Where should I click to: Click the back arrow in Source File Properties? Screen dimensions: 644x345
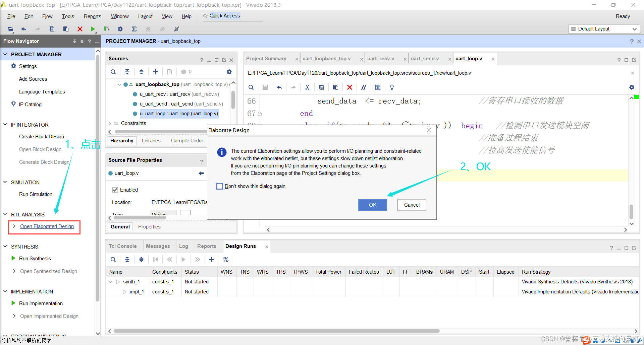pyautogui.click(x=201, y=173)
